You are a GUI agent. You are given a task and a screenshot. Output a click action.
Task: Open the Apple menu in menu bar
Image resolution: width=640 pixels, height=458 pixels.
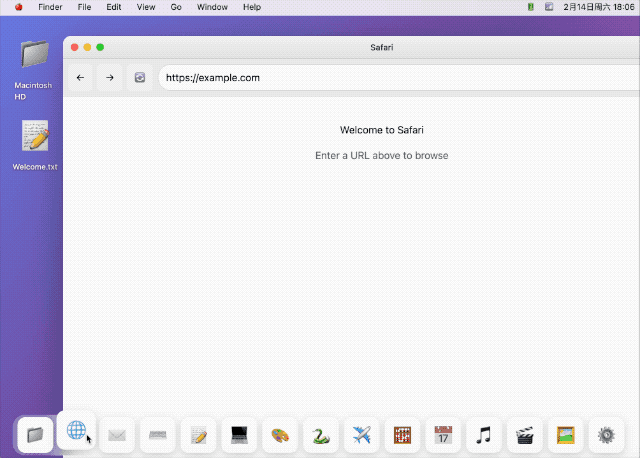point(18,7)
